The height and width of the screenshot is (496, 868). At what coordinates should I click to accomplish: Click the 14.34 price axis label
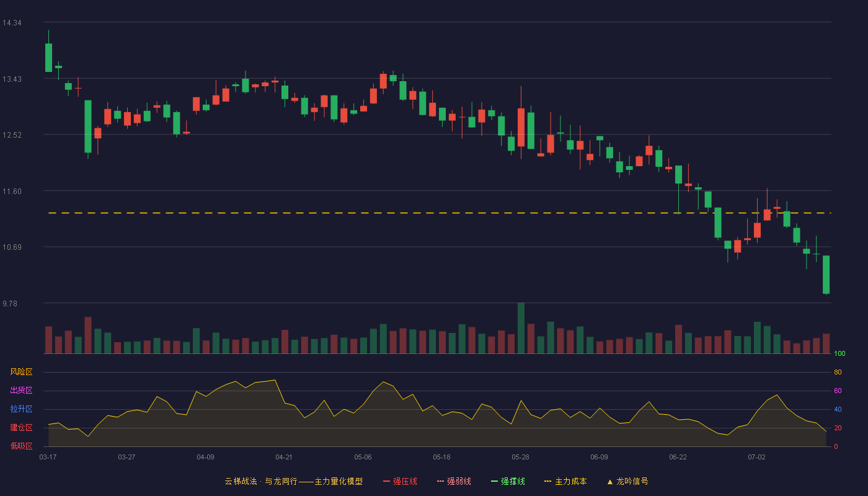click(x=12, y=23)
